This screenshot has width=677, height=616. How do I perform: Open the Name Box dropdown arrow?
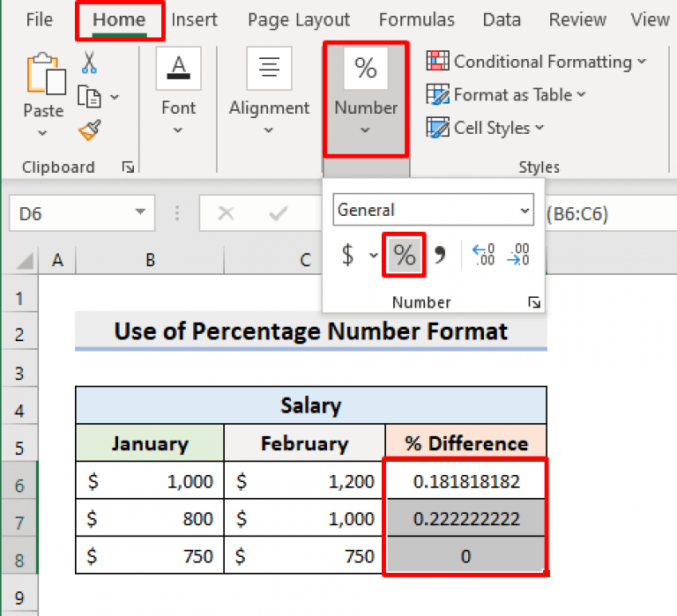pos(140,212)
